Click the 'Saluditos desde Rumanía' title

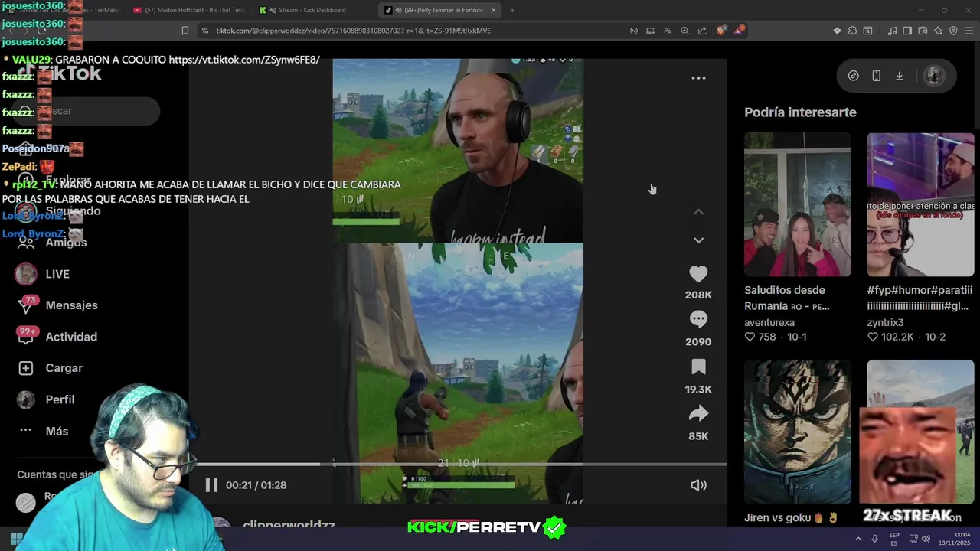[787, 298]
